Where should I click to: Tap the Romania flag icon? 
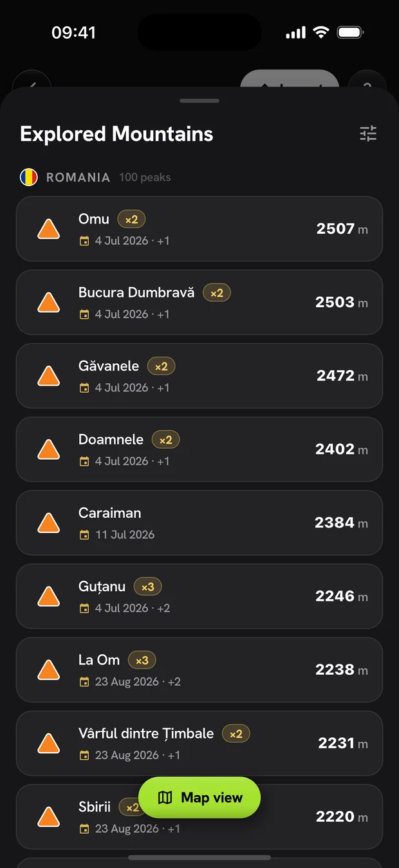pyautogui.click(x=29, y=177)
